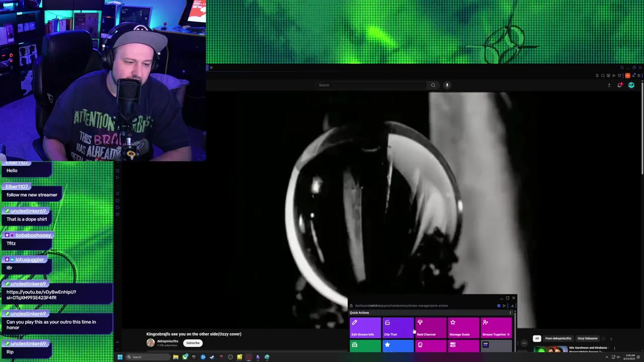The image size is (644, 362).
Task: Click the browser play icon in toolbar
Action: (614, 75)
